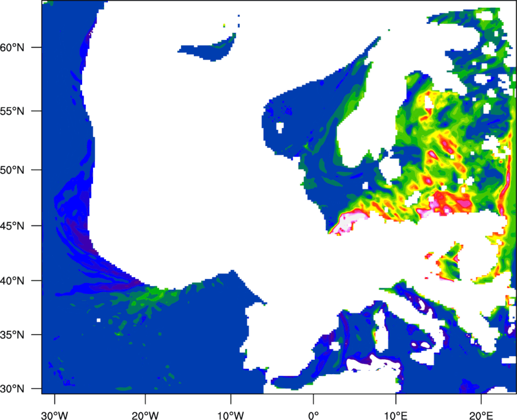Viewport: 517px width, 420px height.
Task: Click the 30°W longitude label
Action: pos(55,415)
